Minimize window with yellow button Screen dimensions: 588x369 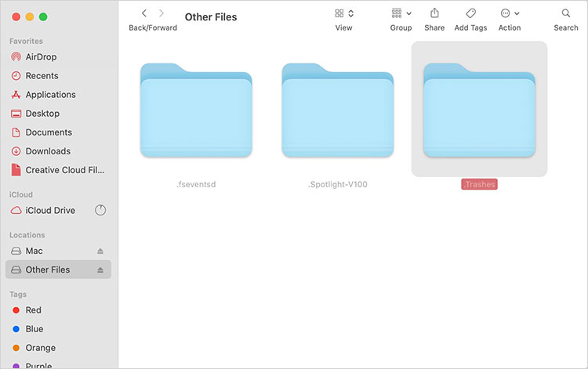coord(30,17)
